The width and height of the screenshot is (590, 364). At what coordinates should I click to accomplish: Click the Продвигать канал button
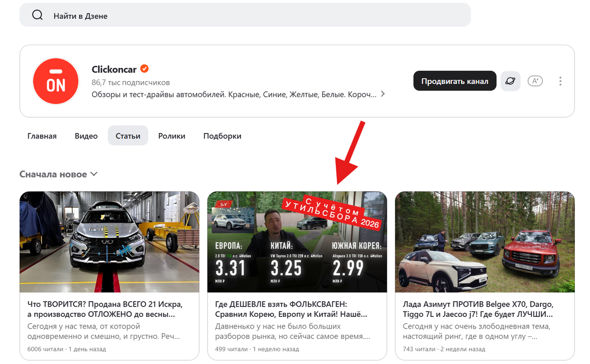point(455,81)
